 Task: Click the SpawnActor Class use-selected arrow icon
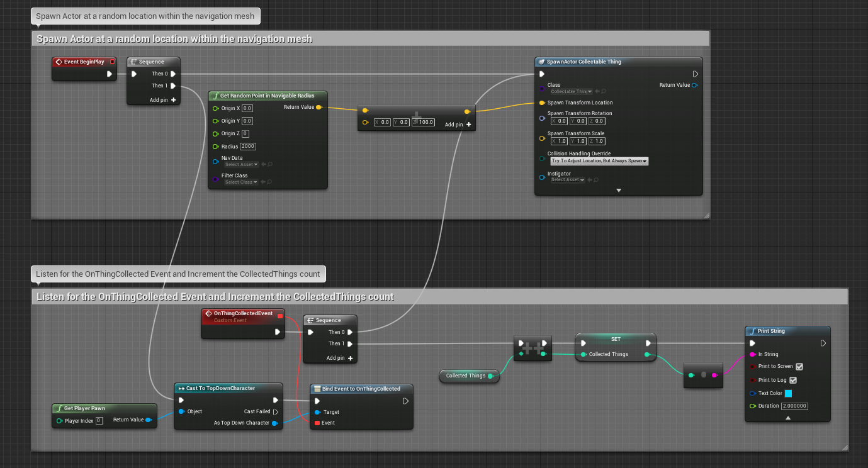pyautogui.click(x=598, y=92)
